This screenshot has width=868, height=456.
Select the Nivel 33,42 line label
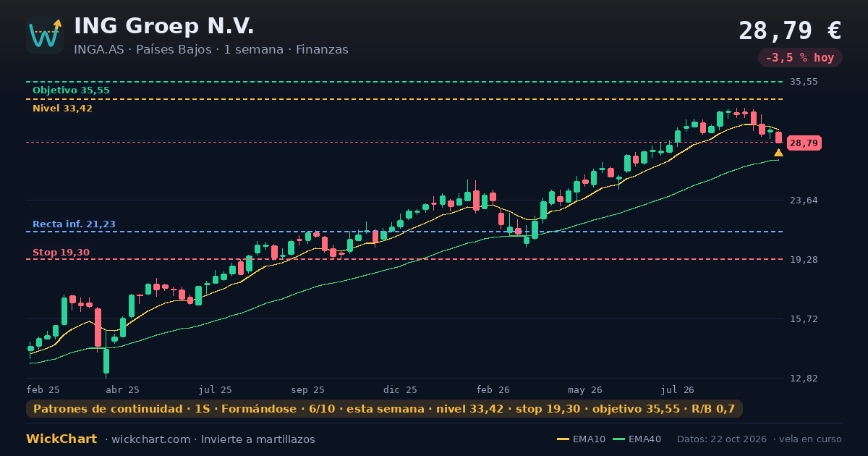[62, 109]
